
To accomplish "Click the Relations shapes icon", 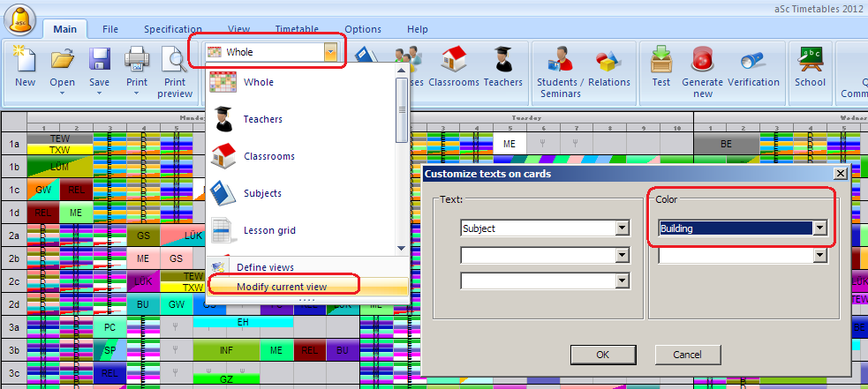I will pos(609,61).
